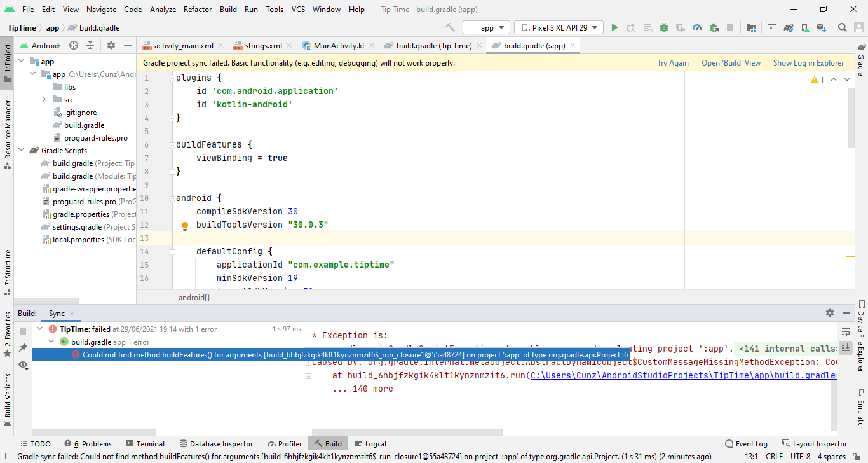Open the Refactor menu
This screenshot has width=868, height=463.
[x=197, y=10]
